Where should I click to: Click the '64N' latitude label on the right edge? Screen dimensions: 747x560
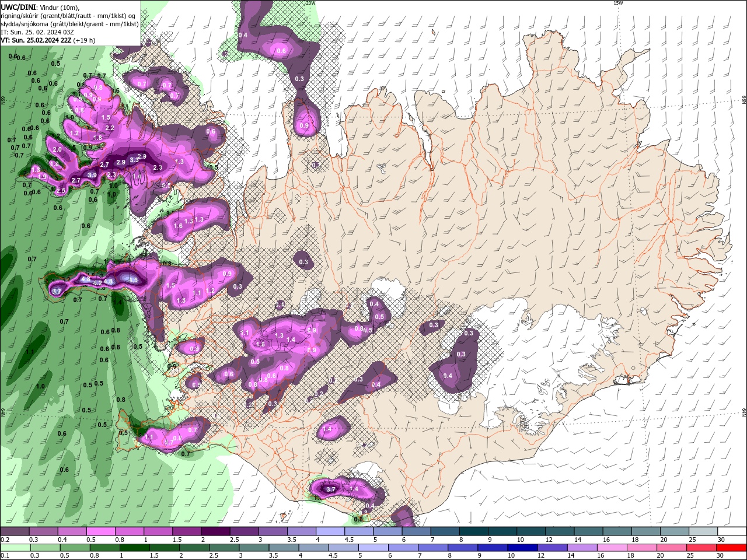coord(744,412)
